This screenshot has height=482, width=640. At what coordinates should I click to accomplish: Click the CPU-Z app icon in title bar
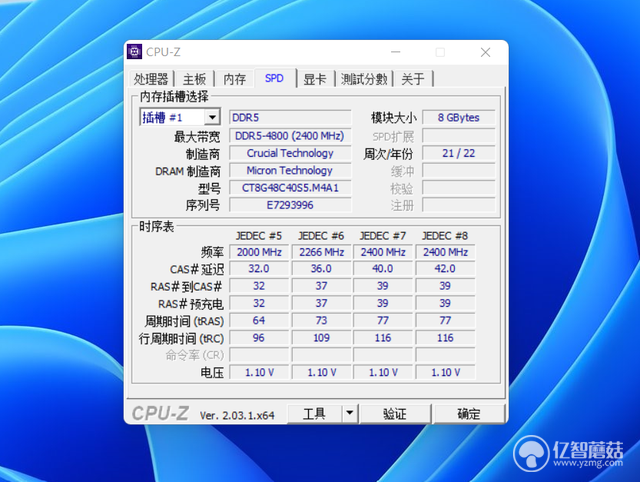(135, 52)
